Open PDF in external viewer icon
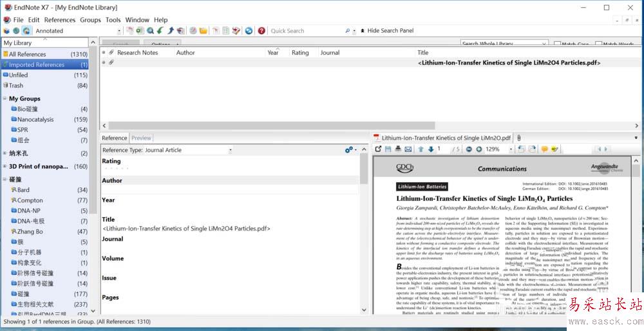This screenshot has width=644, height=331. point(378,149)
